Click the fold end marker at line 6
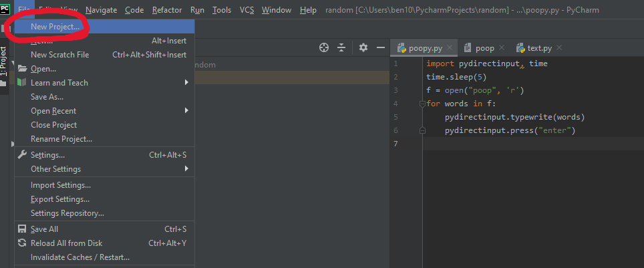Screen dimensions: 644x268 click(x=422, y=131)
